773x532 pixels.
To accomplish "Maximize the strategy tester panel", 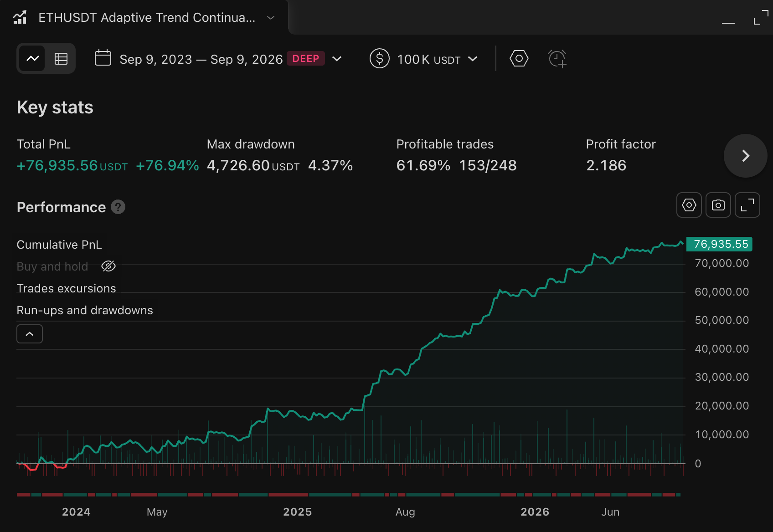I will pos(761,17).
